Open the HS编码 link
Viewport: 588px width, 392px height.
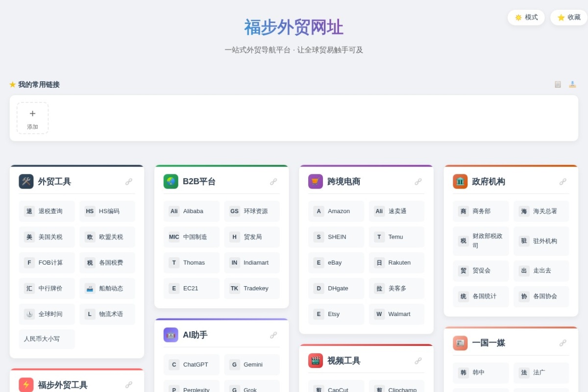107,211
